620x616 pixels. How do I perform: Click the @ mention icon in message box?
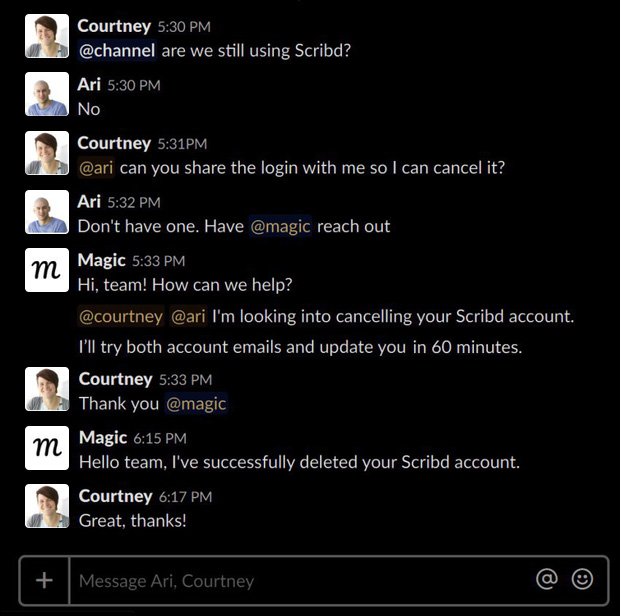546,579
